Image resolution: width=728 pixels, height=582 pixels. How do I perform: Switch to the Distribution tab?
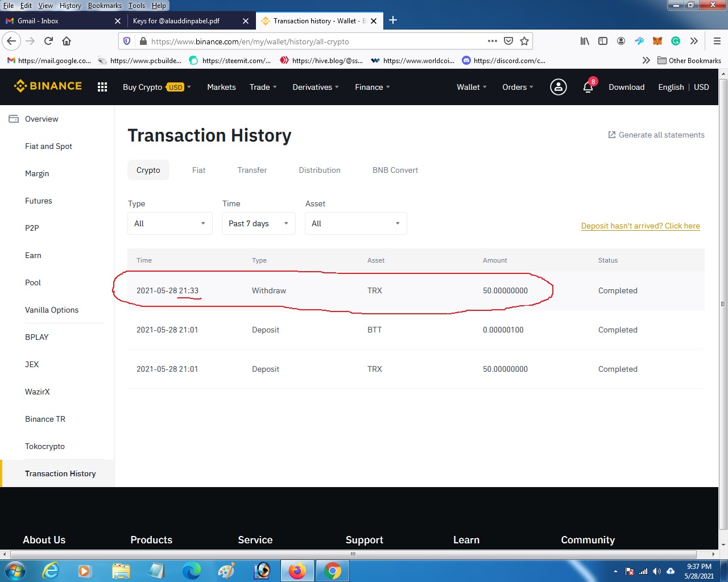320,170
